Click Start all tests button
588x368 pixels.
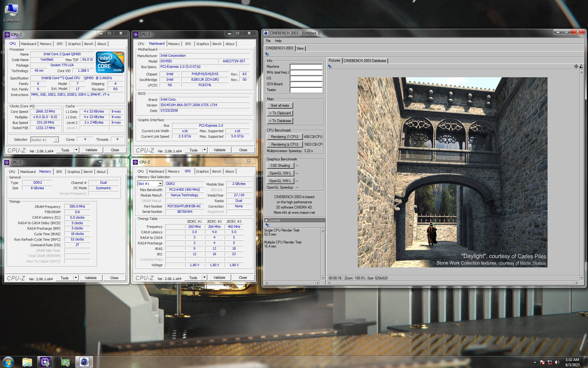(x=280, y=105)
